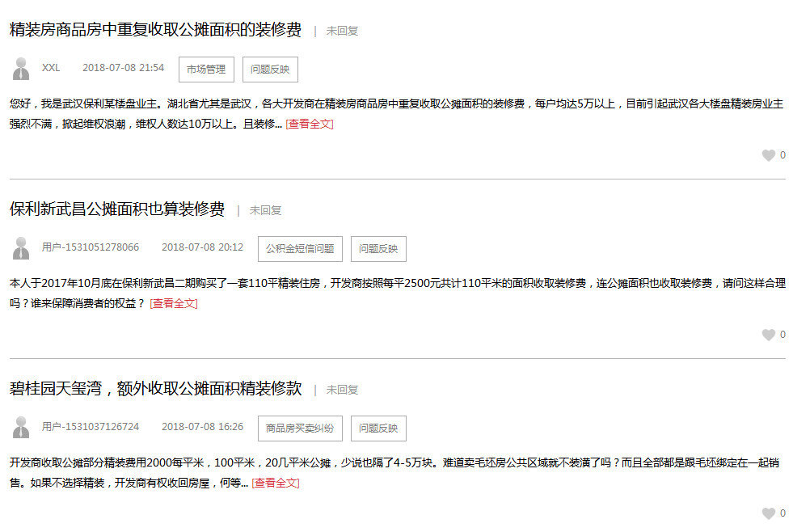The height and width of the screenshot is (532, 793).
Task: Click 查看全文 in 碧桂园天玺湾 post
Action: (276, 483)
